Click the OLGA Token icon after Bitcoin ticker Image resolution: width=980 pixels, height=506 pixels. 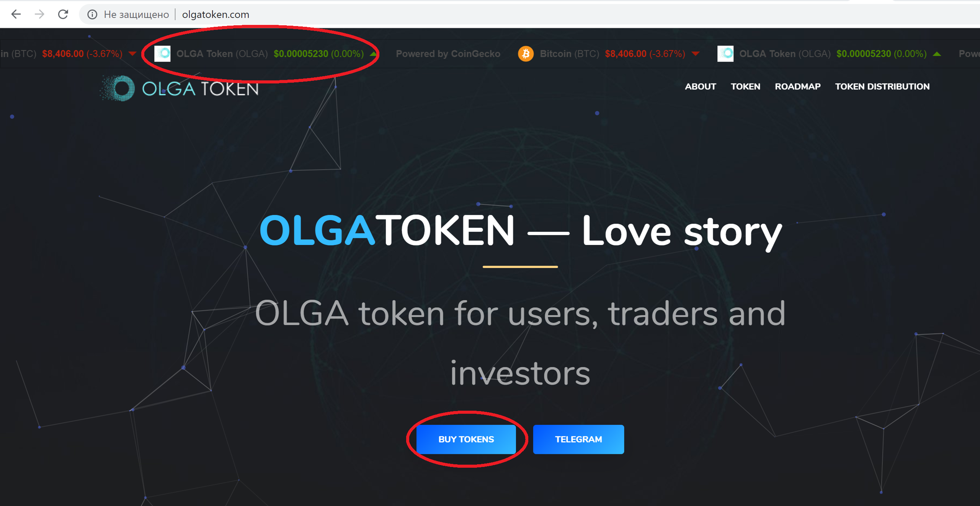click(725, 54)
